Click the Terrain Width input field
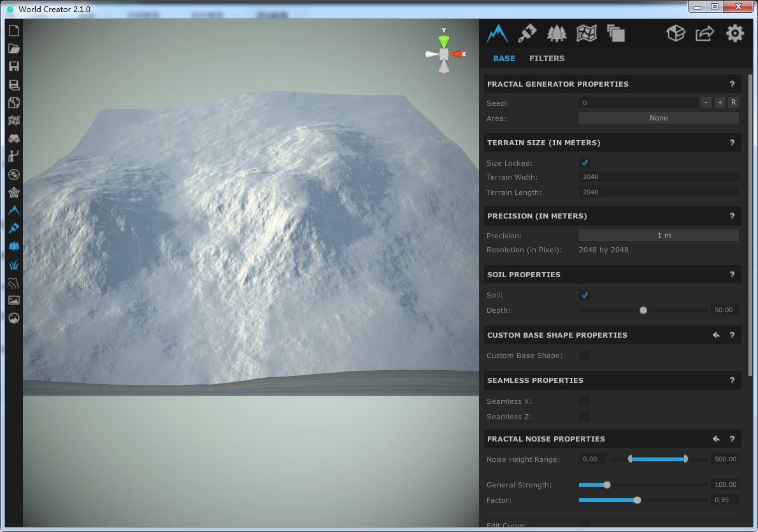 pos(658,176)
